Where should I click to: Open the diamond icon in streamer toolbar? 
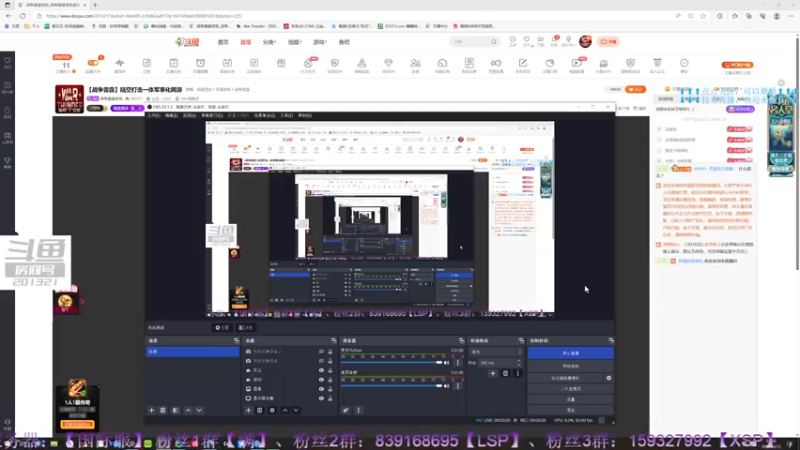388,63
